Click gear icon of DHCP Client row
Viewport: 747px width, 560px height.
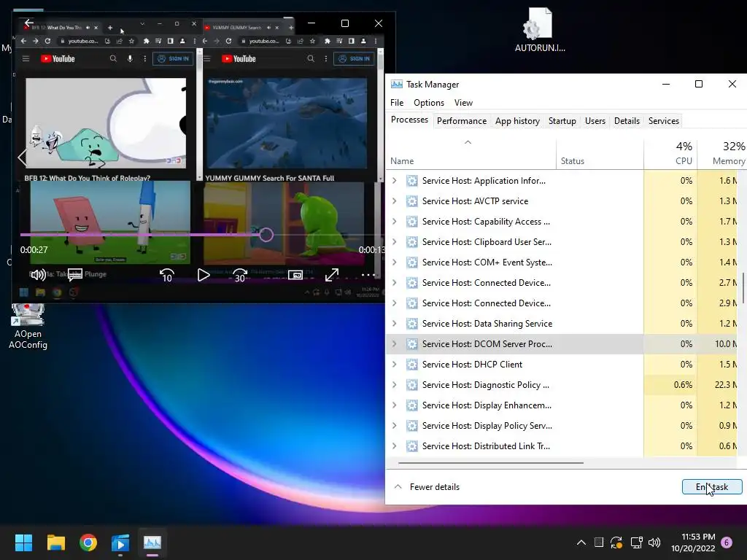pos(412,365)
